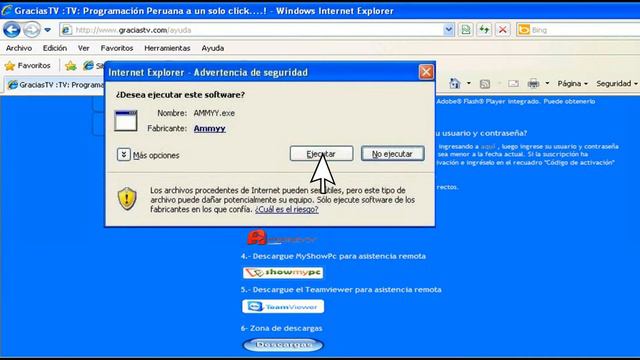The width and height of the screenshot is (640, 360).
Task: Expand the Print dropdown arrow
Action: coord(547,83)
